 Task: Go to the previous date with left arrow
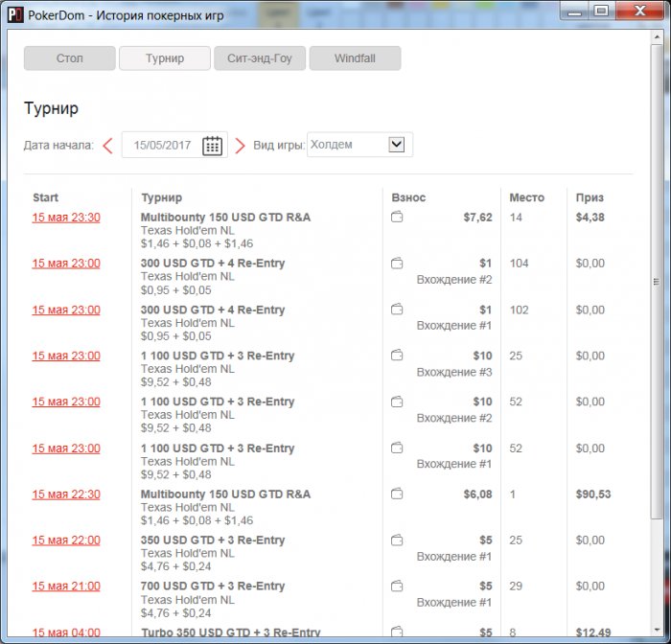tap(107, 146)
